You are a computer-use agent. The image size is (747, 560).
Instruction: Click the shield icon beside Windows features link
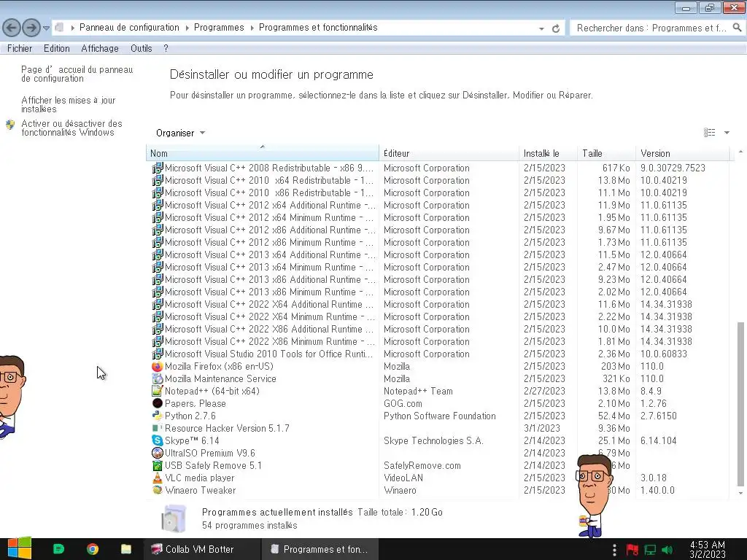10,125
